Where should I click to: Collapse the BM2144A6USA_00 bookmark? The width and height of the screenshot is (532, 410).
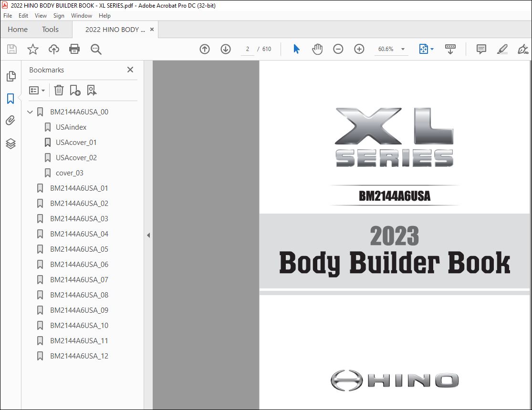[30, 112]
